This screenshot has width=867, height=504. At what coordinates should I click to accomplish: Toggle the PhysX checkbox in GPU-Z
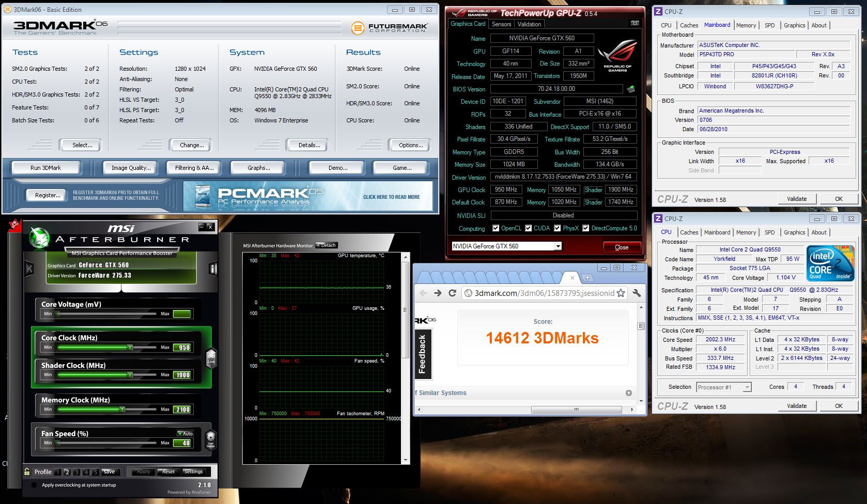(x=558, y=228)
